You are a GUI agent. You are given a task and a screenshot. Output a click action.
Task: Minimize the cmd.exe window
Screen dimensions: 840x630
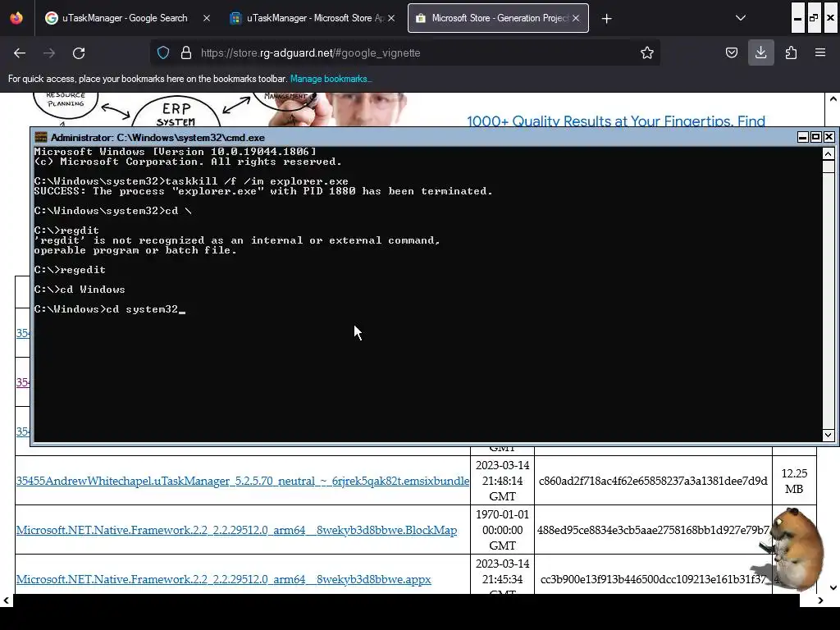(x=802, y=137)
